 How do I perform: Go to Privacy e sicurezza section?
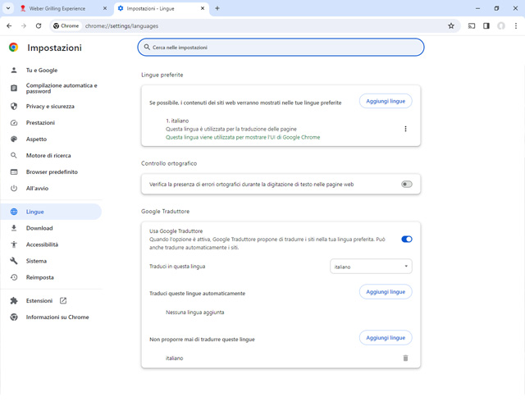51,106
